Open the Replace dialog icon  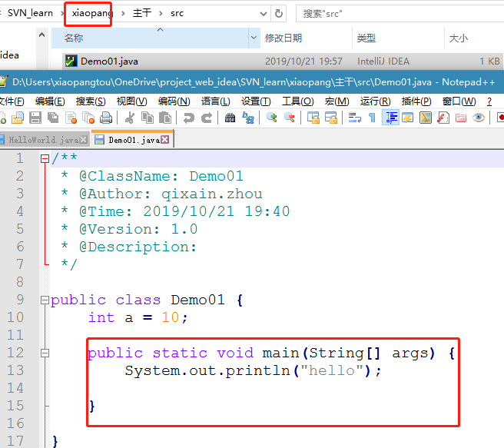[x=248, y=118]
